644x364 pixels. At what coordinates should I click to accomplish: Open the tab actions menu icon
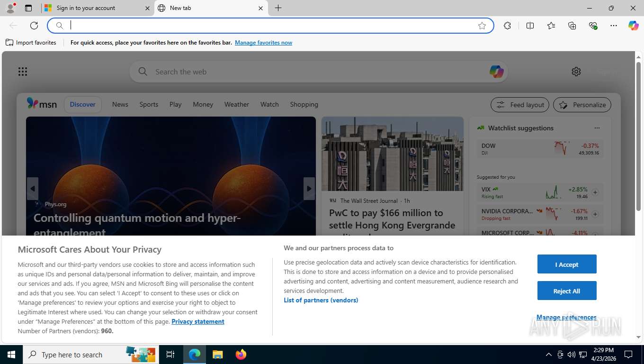pyautogui.click(x=28, y=8)
